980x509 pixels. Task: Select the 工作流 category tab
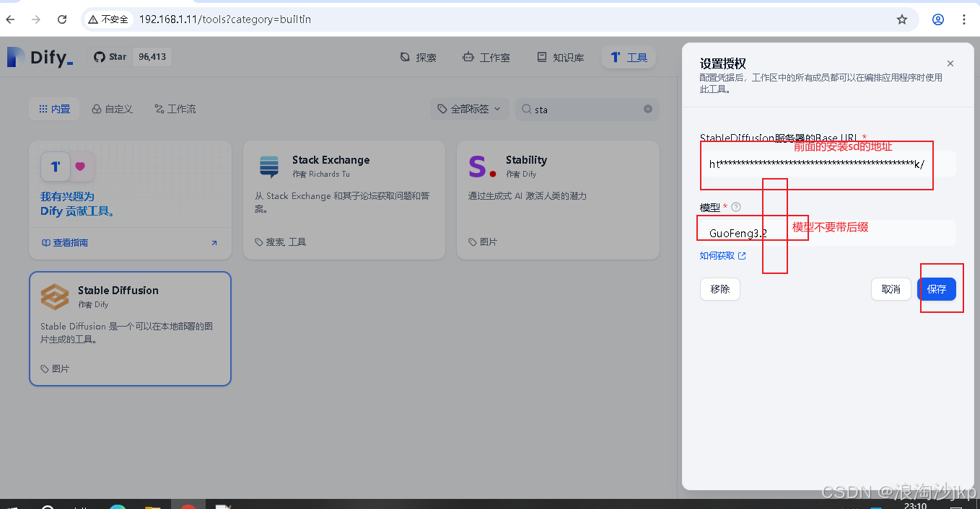pos(175,109)
